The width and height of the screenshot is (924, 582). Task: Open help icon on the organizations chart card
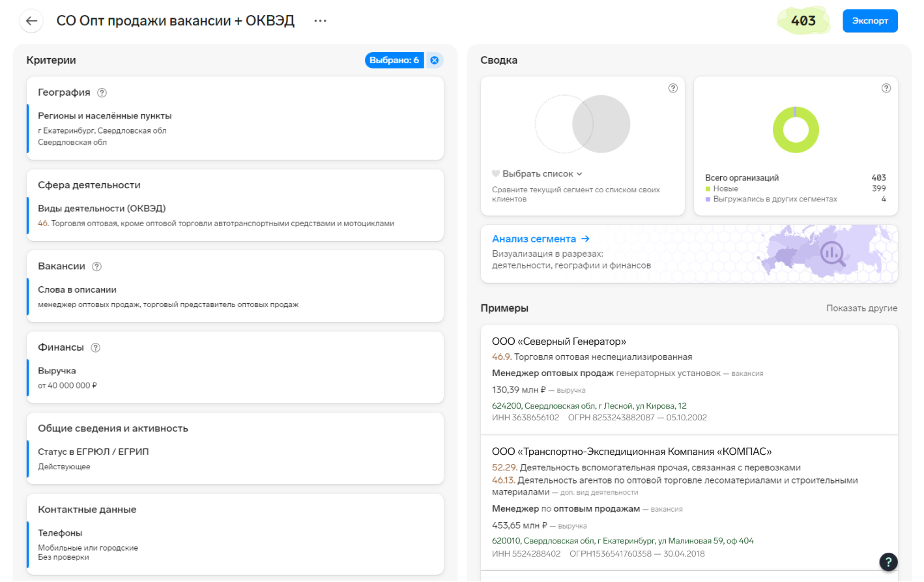coord(886,88)
